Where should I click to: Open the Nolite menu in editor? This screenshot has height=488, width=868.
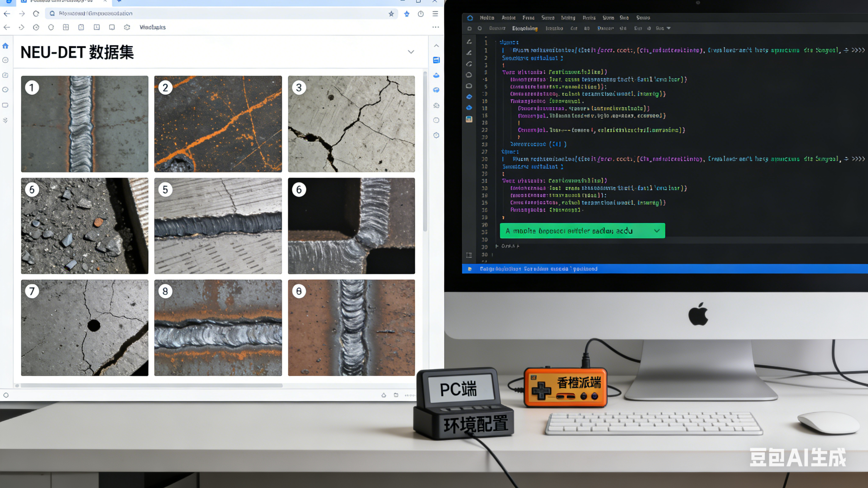486,18
